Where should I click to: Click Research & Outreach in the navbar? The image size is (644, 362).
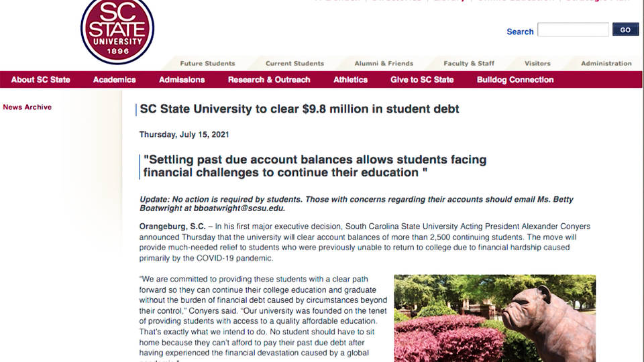pyautogui.click(x=269, y=80)
